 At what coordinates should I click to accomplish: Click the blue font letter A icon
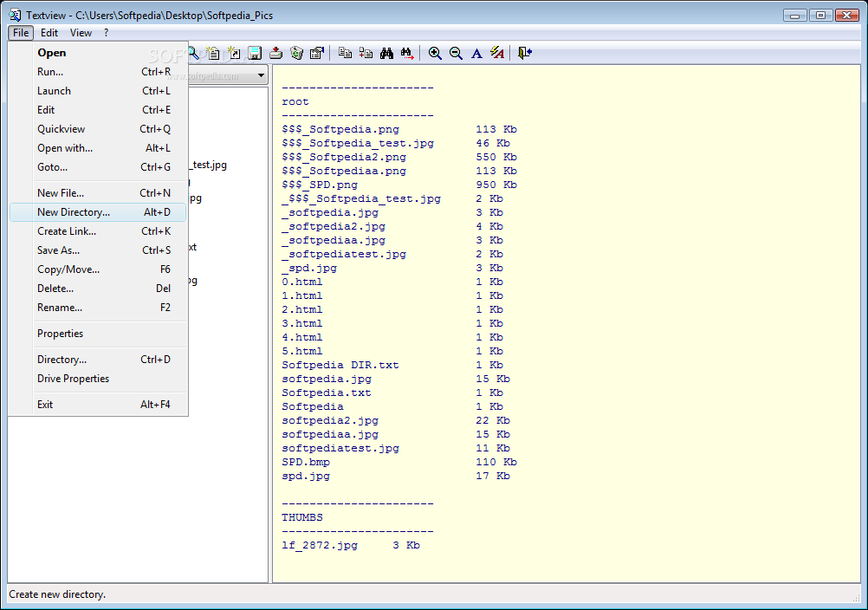pyautogui.click(x=476, y=54)
